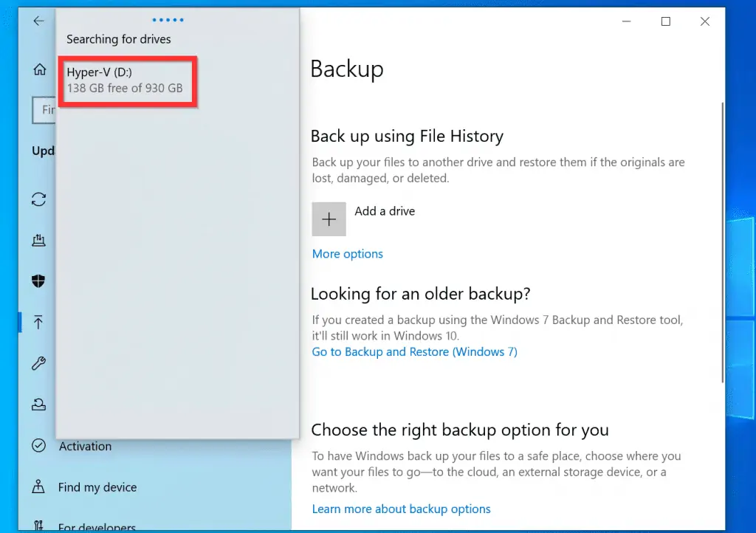Open More options link

[x=347, y=254]
